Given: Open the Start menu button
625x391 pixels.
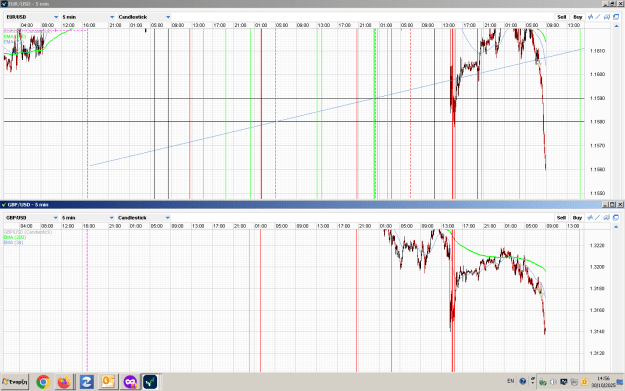Looking at the screenshot, I should click(x=15, y=382).
